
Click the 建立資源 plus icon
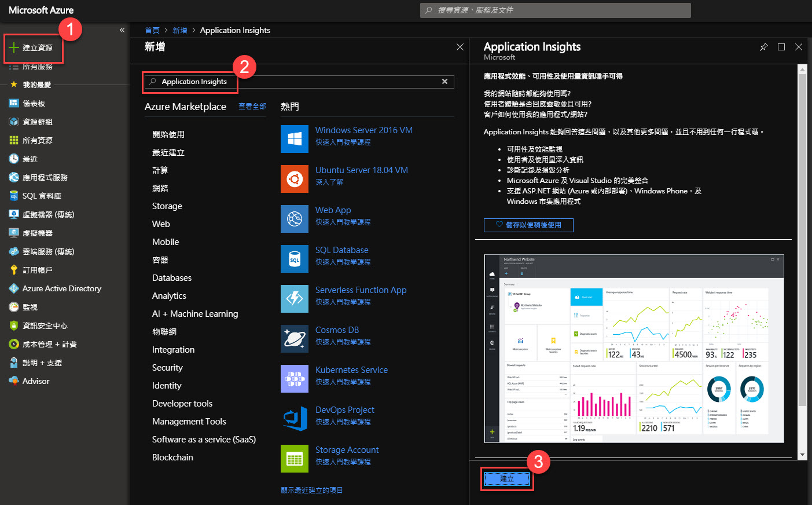14,47
